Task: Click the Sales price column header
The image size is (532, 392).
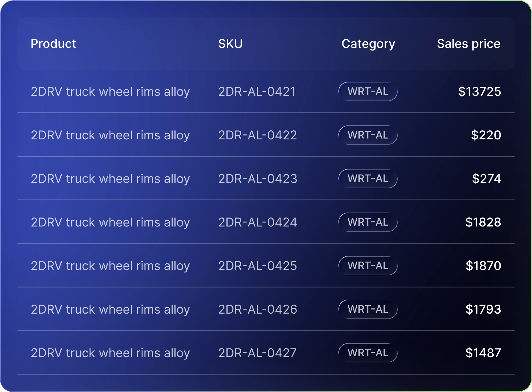Action: click(x=468, y=44)
